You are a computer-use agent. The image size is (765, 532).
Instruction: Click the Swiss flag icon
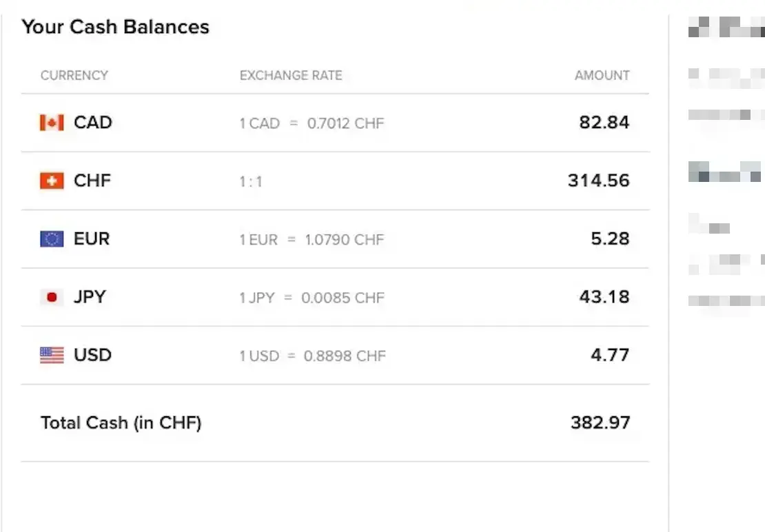click(x=52, y=181)
